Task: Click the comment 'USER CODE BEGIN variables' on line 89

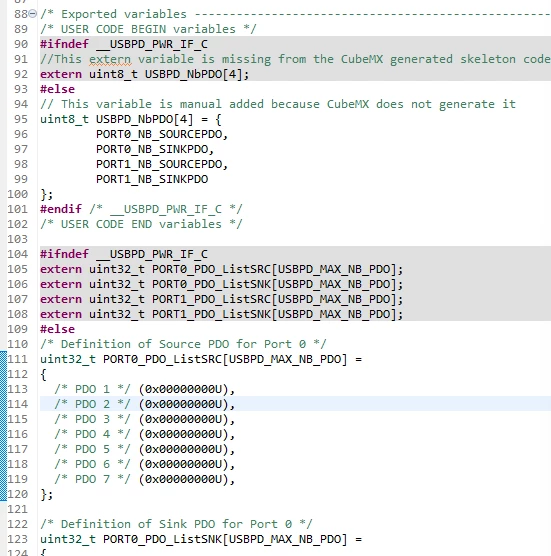Action: 148,29
